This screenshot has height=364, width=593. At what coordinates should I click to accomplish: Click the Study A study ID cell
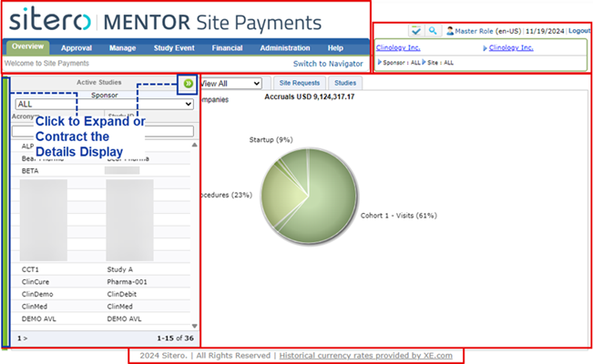tap(120, 269)
